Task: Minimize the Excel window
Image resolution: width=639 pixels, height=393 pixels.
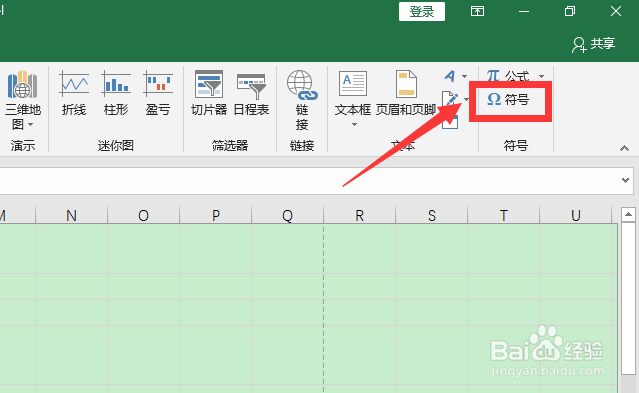Action: click(x=524, y=11)
